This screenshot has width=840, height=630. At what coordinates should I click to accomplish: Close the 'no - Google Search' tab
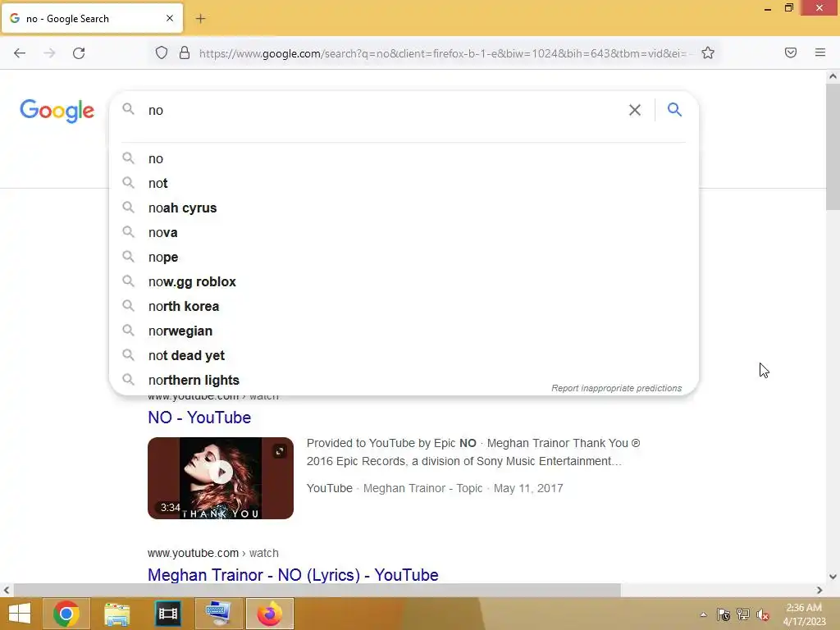point(169,18)
